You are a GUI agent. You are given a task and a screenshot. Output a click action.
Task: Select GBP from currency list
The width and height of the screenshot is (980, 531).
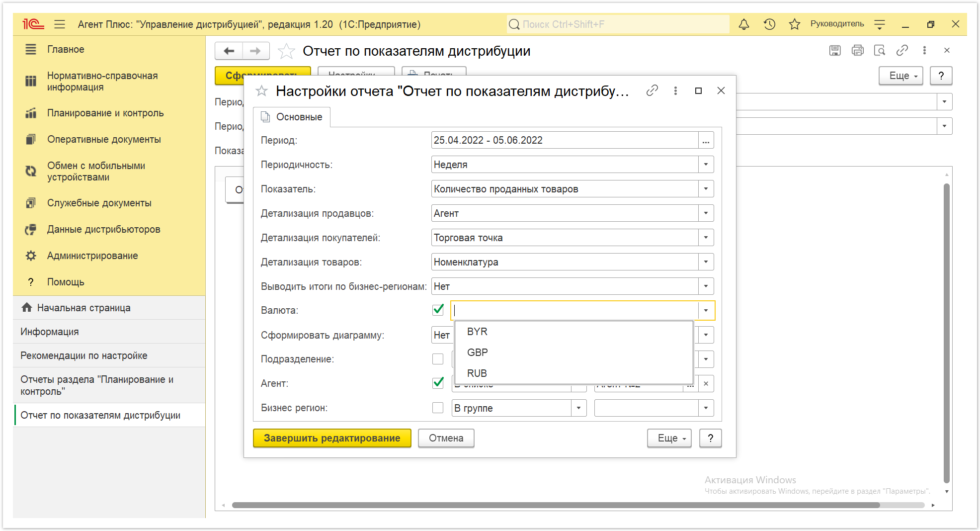(574, 353)
